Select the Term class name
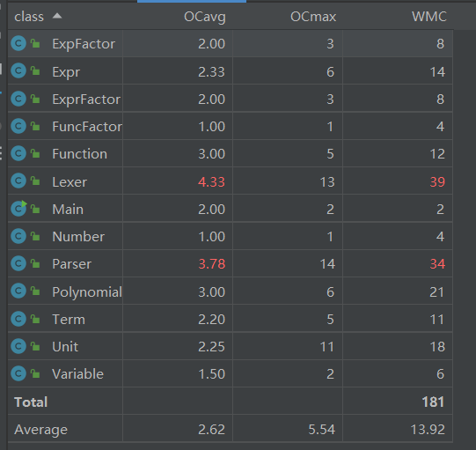This screenshot has height=450, width=476. point(69,320)
